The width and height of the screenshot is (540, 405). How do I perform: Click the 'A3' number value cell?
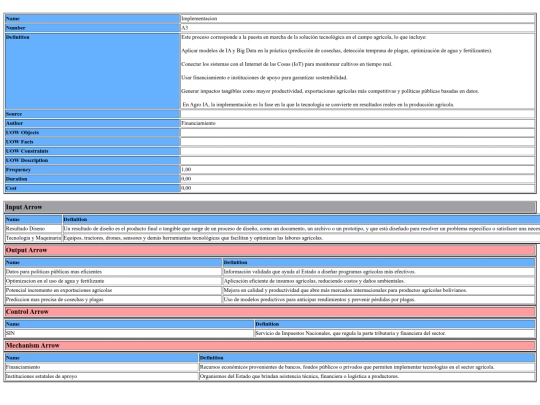[x=357, y=28]
